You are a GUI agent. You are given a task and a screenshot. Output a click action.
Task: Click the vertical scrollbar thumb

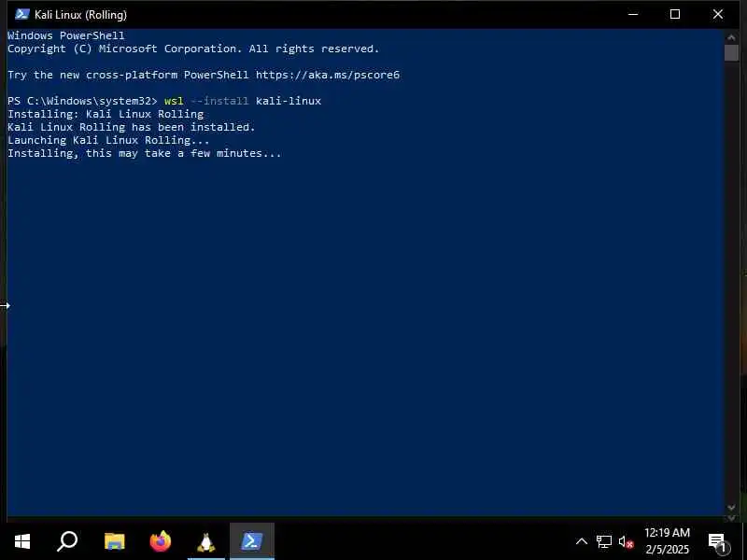tap(731, 52)
